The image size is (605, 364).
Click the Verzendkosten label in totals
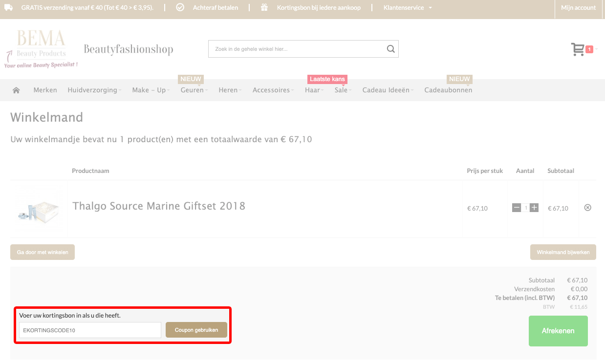534,289
